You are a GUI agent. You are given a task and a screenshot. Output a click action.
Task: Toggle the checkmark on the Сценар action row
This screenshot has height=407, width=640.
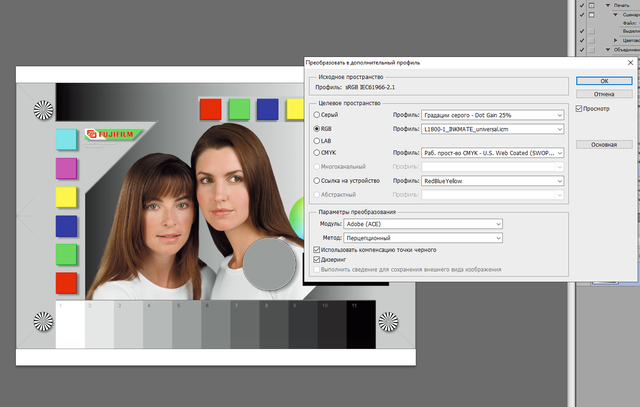582,15
